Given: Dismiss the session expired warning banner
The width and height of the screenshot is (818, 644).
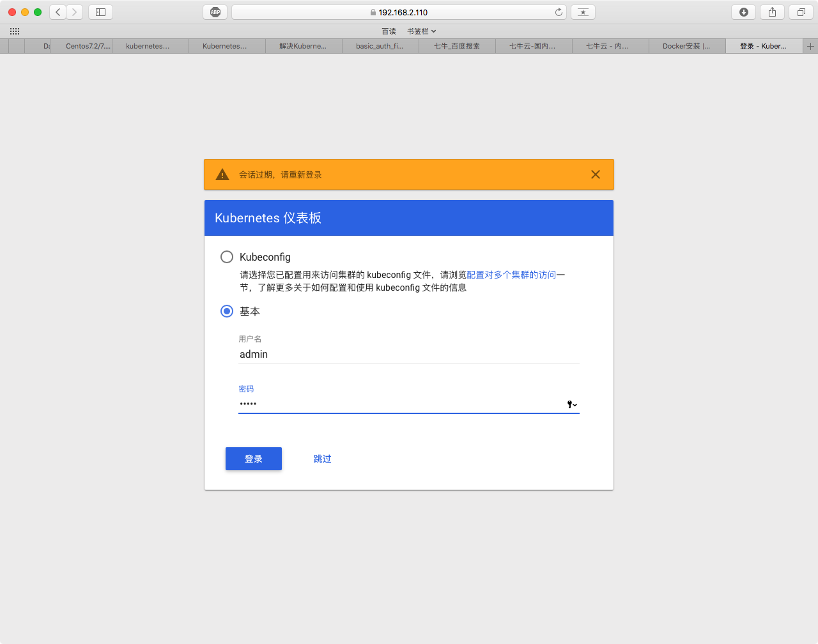Looking at the screenshot, I should coord(595,174).
